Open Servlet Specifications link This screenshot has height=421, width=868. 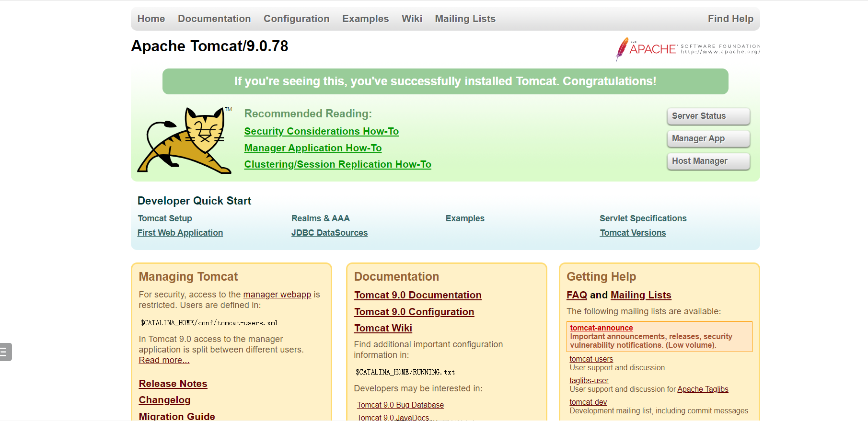(x=643, y=218)
